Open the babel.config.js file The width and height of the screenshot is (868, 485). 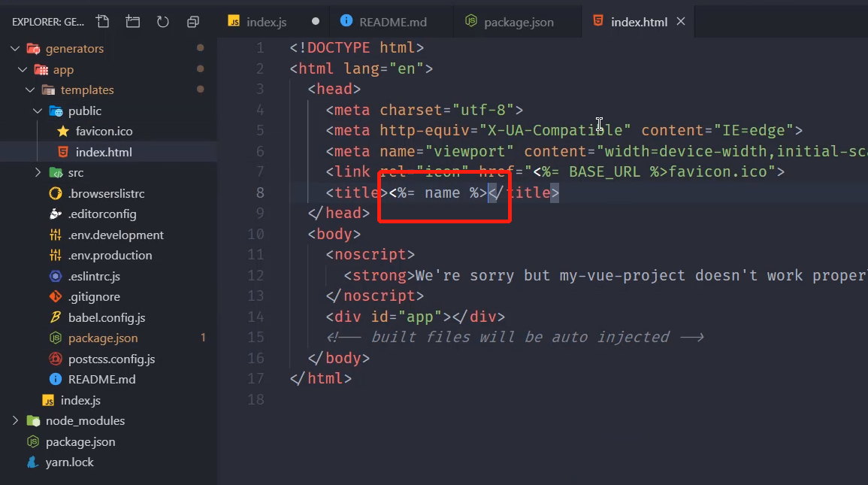click(x=107, y=318)
